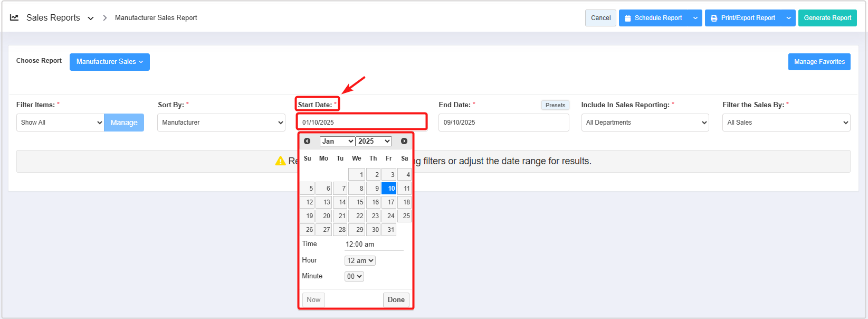Select day 19 in the calendar
868x319 pixels.
click(307, 215)
